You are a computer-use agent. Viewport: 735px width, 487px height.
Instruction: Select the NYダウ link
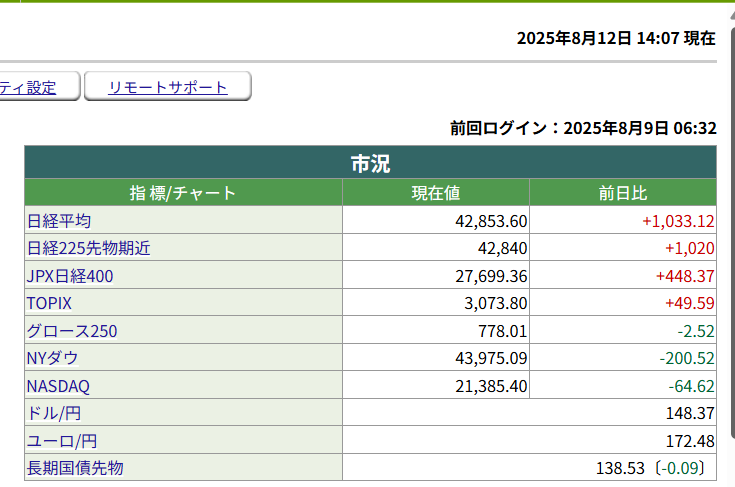click(53, 358)
